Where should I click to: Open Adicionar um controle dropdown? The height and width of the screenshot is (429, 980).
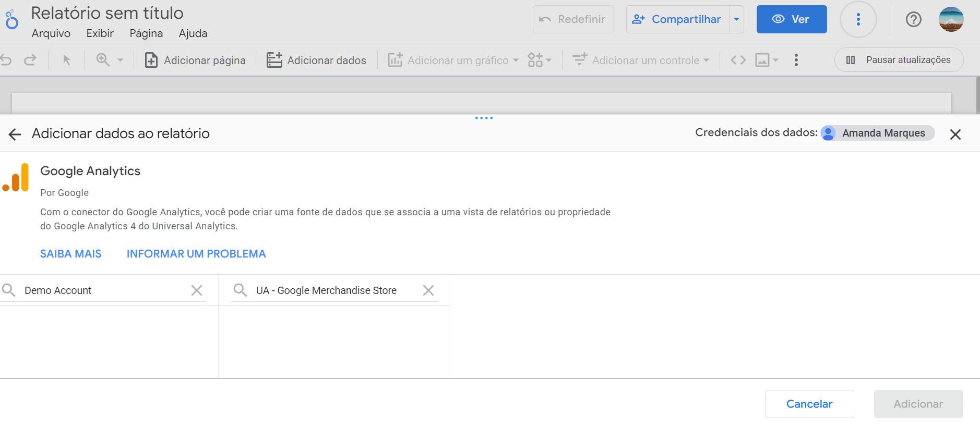click(x=641, y=60)
